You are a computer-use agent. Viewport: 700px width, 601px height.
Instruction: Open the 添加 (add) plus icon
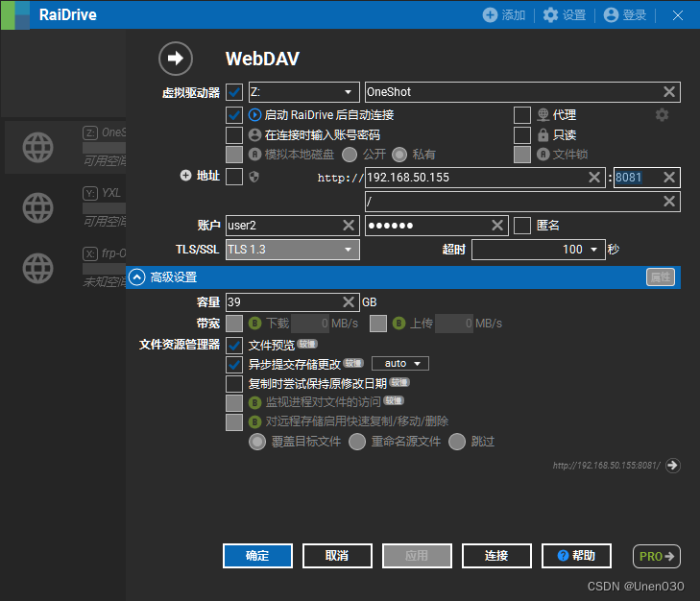coord(490,14)
